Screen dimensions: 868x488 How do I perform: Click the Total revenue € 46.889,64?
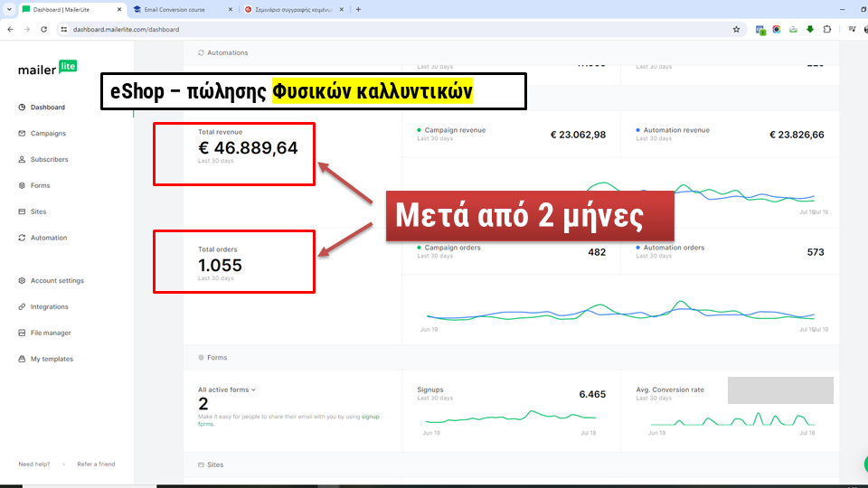coord(248,147)
